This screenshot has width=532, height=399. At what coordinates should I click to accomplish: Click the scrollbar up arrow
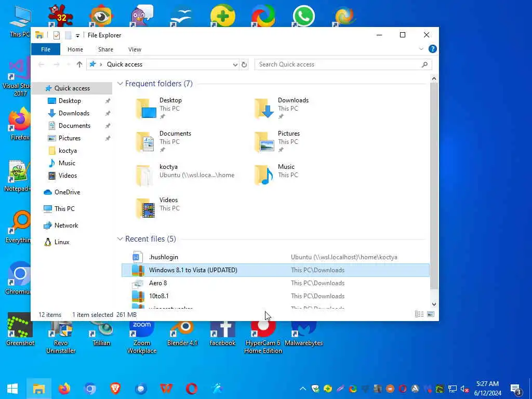point(434,79)
